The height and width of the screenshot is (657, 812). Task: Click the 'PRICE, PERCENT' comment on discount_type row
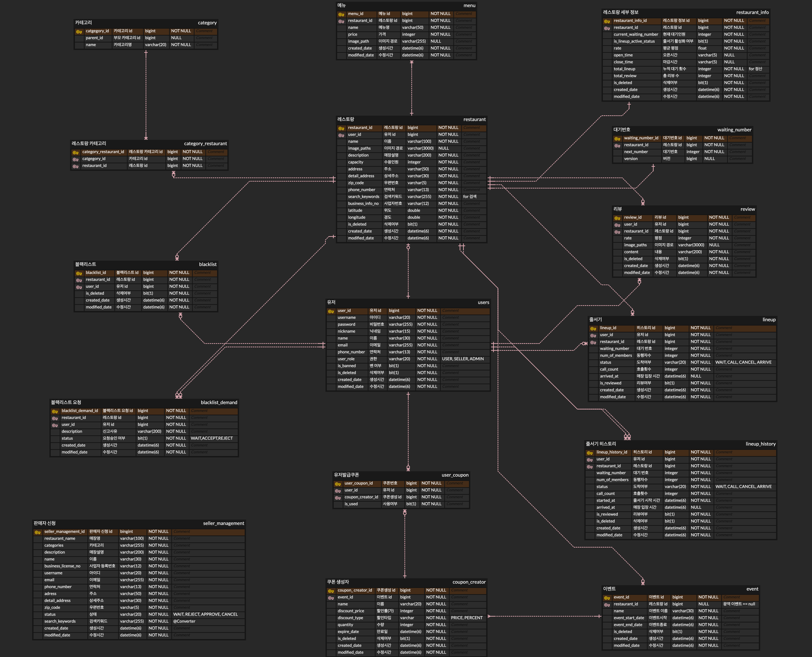[x=466, y=618]
